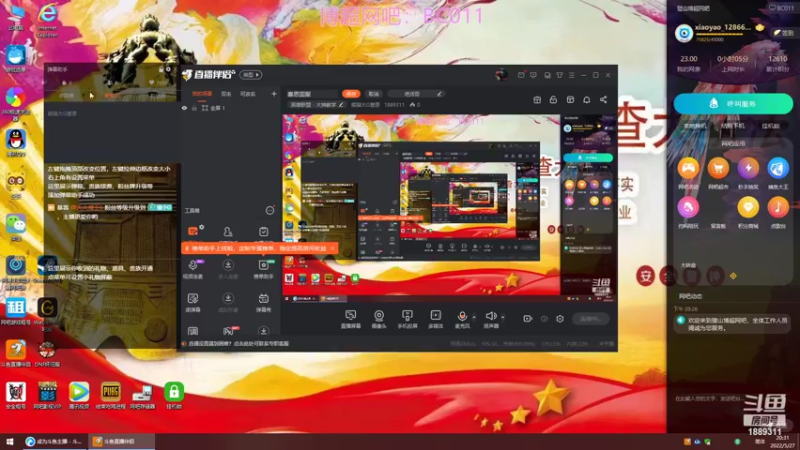Click the gear icon in barrage assistant window
The image size is (800, 450).
point(168,69)
